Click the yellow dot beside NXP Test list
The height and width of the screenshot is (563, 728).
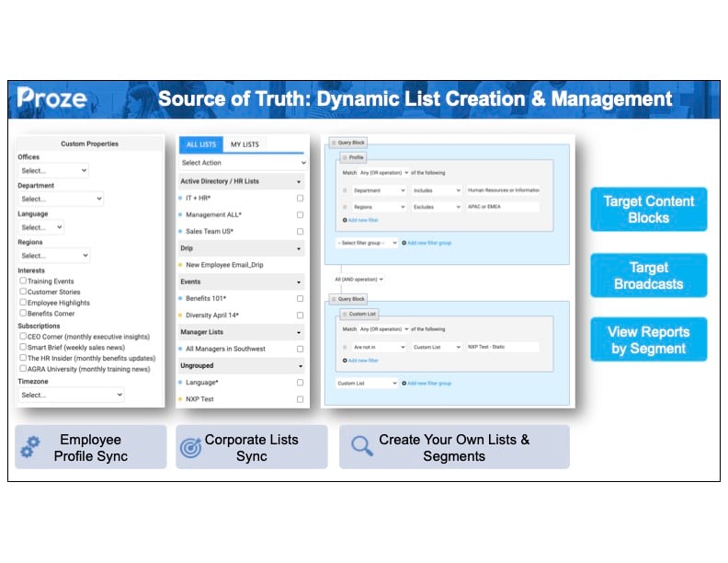coord(180,399)
